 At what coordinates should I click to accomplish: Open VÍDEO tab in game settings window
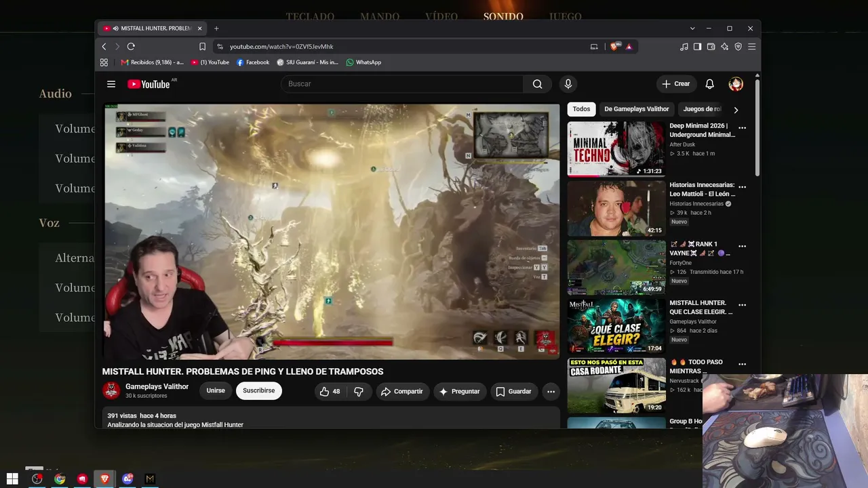click(441, 16)
